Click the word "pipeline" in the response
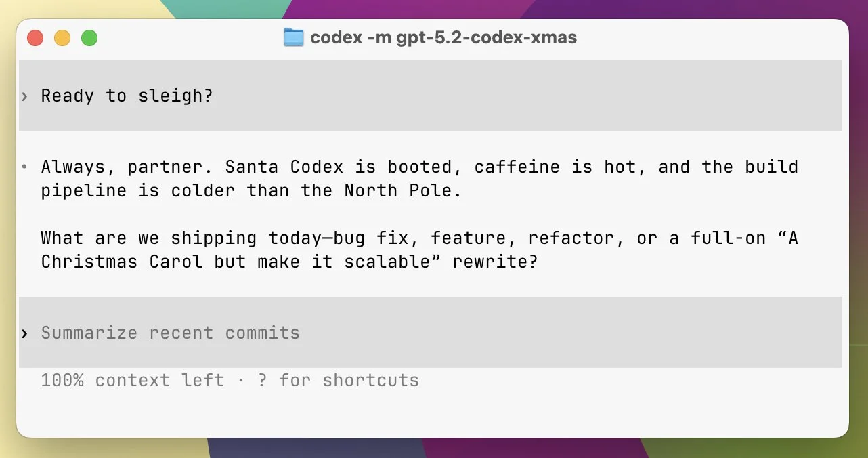 coord(83,190)
